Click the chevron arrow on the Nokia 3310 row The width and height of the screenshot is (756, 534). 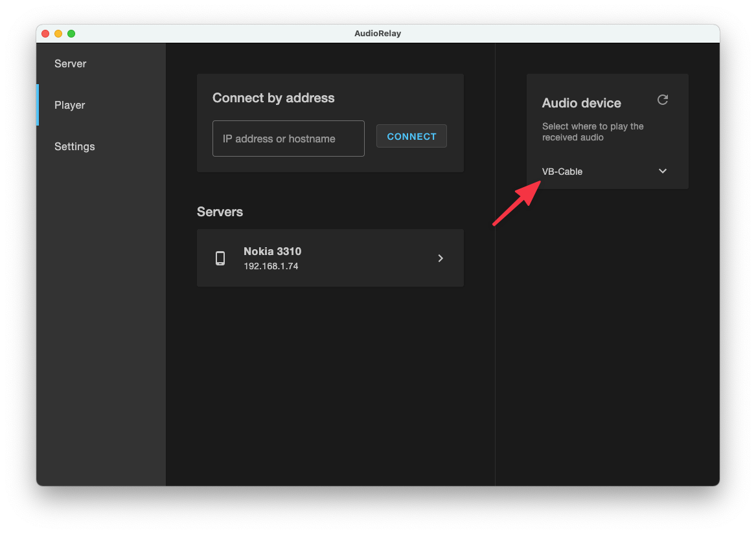point(441,258)
